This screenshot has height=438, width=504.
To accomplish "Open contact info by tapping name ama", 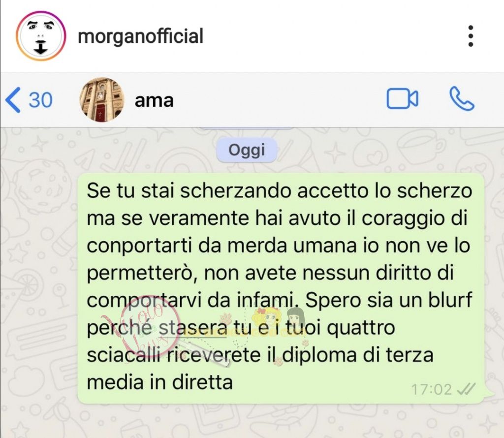I will coord(154,100).
